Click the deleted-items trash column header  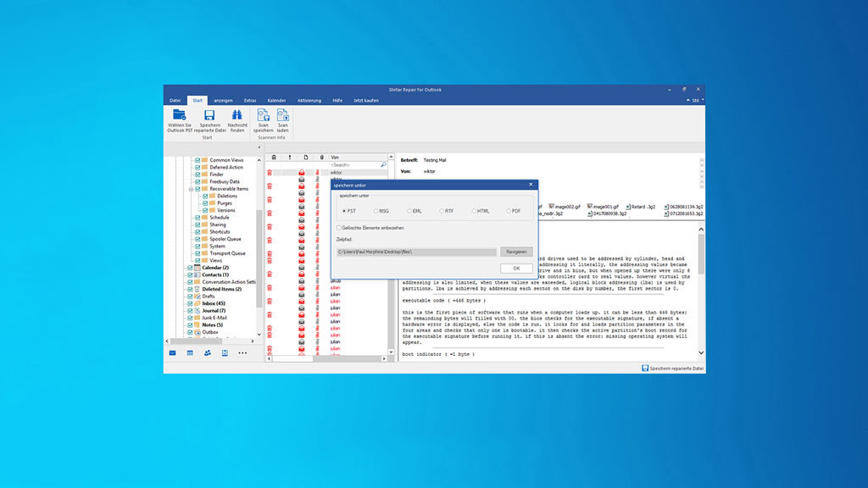point(274,157)
